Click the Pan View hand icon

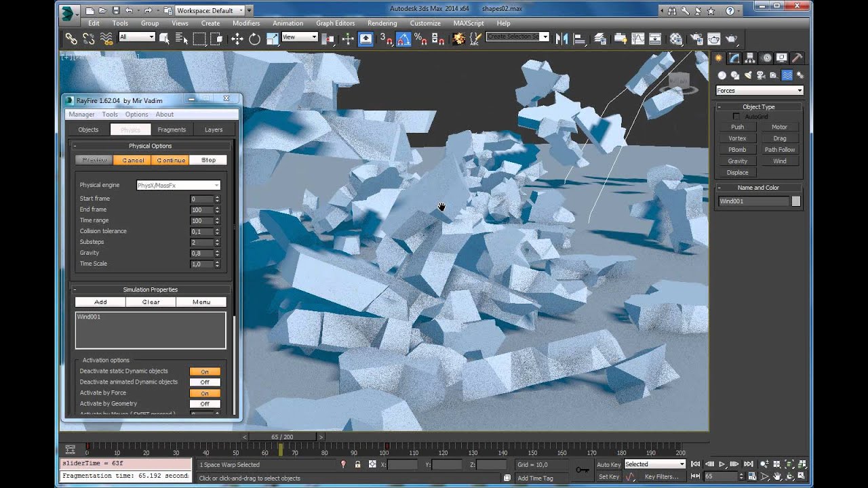pyautogui.click(x=776, y=476)
